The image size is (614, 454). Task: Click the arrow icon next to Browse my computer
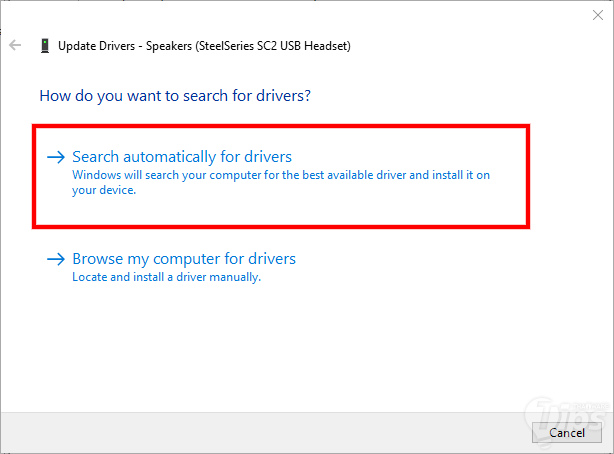pyautogui.click(x=56, y=259)
